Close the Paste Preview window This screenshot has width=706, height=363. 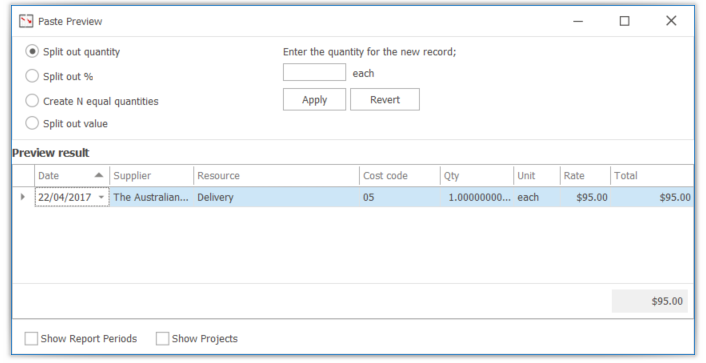click(671, 21)
